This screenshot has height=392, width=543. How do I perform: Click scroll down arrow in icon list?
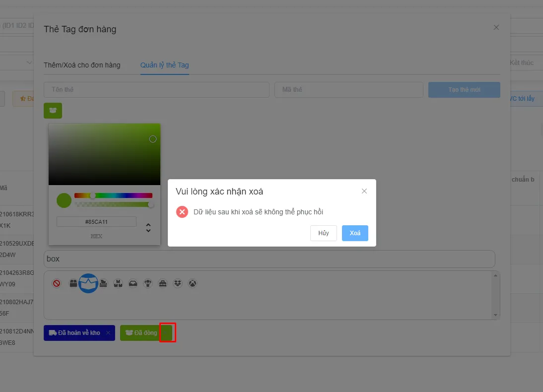coord(495,315)
